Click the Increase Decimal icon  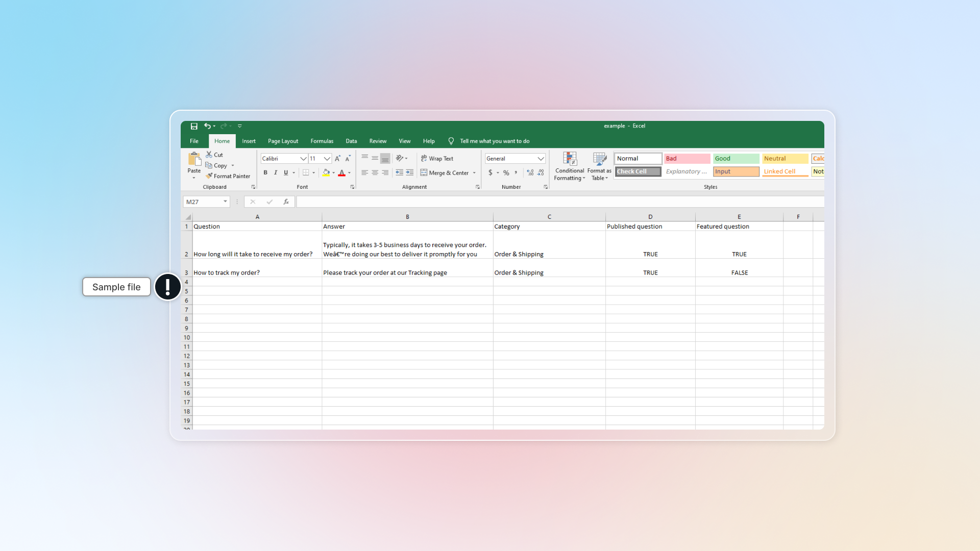pos(530,172)
